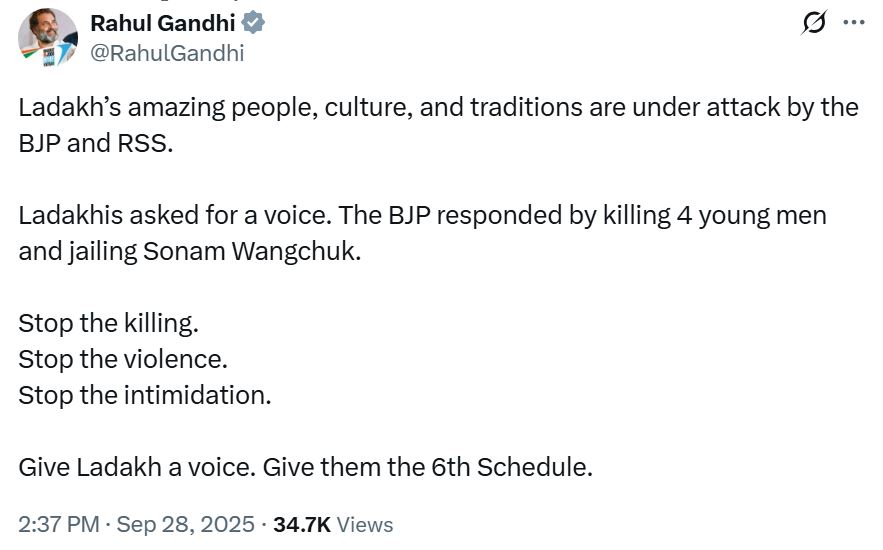Click the "BJP and RSS." line

point(96,142)
